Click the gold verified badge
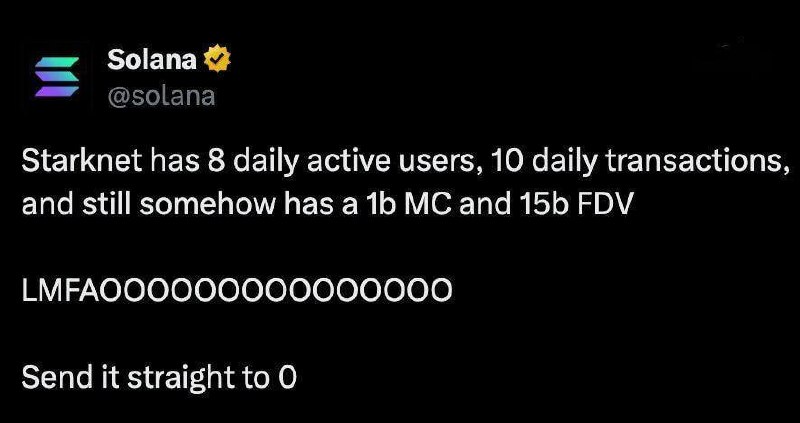800x423 pixels. [216, 60]
